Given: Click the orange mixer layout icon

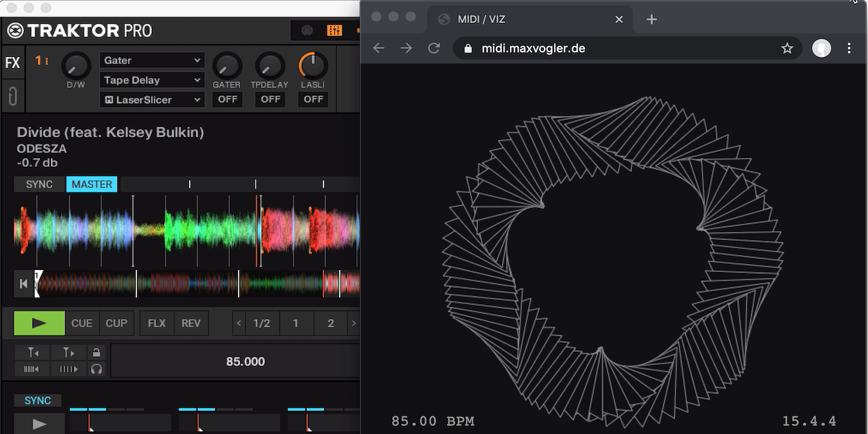Looking at the screenshot, I should (334, 31).
